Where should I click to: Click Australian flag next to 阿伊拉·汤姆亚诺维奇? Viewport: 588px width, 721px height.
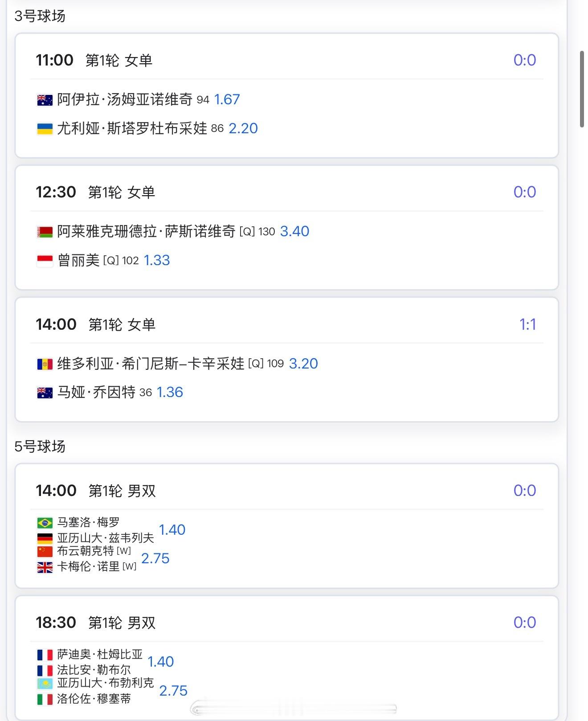point(45,100)
